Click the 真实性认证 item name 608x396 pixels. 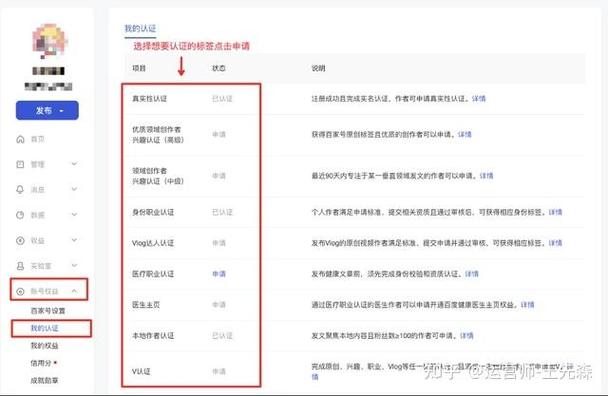point(149,99)
